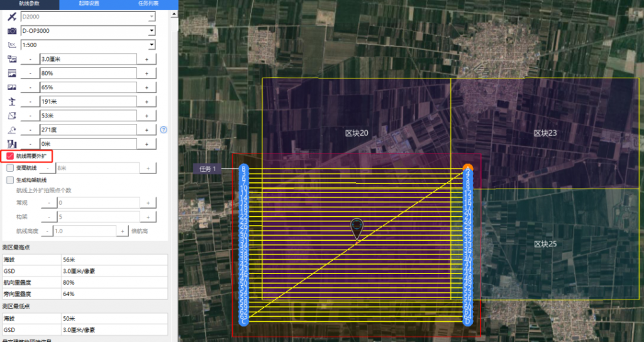Click the camera icon beside D-OP3000

click(x=12, y=31)
